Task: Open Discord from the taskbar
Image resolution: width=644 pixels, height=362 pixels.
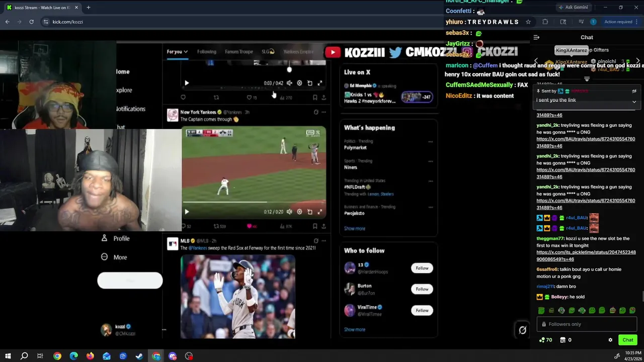Action: point(173,356)
